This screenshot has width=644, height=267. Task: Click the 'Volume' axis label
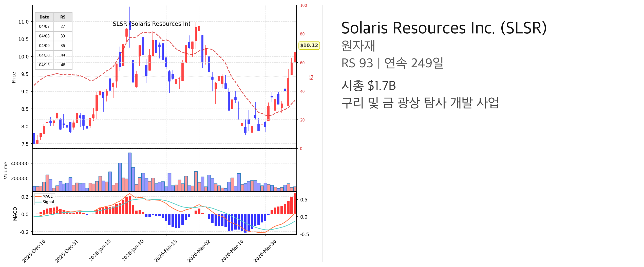click(6, 171)
